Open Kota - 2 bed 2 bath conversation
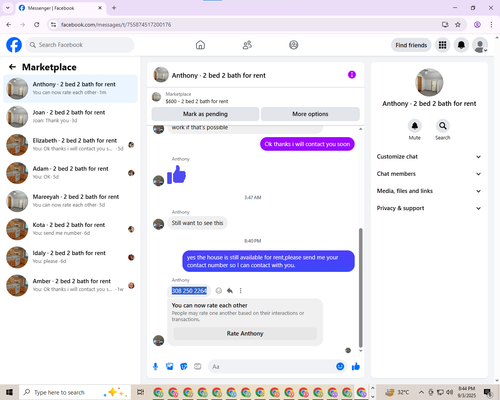This screenshot has height=400, width=500. pos(70,229)
